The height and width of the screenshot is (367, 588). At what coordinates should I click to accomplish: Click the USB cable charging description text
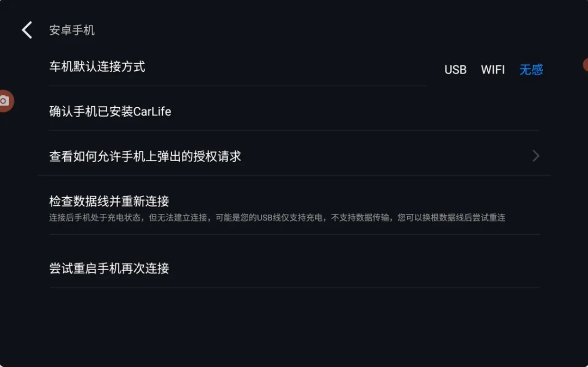click(277, 218)
